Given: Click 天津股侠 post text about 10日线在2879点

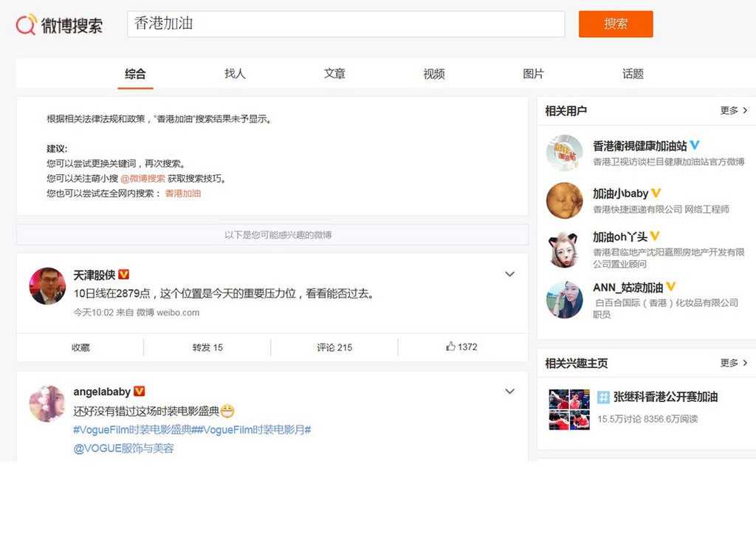Looking at the screenshot, I should point(224,294).
